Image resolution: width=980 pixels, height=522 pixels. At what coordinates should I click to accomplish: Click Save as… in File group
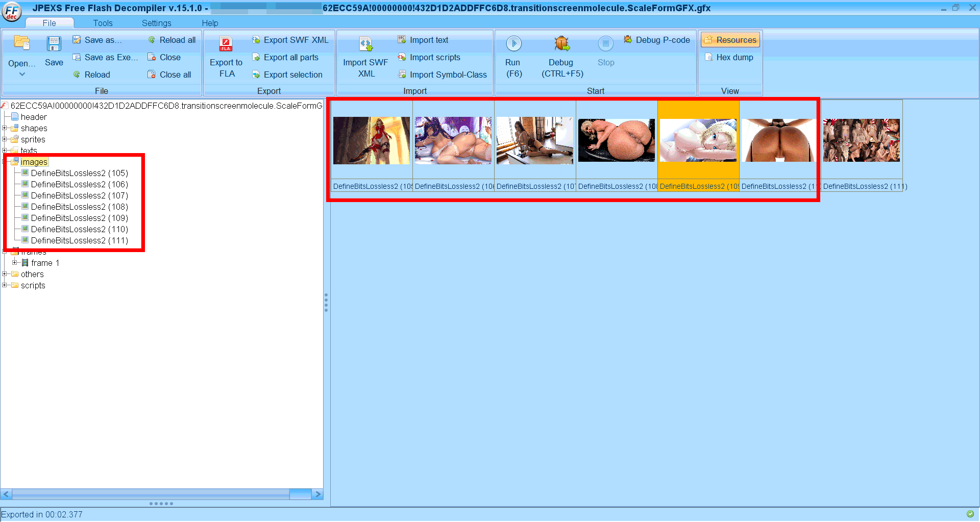(97, 40)
